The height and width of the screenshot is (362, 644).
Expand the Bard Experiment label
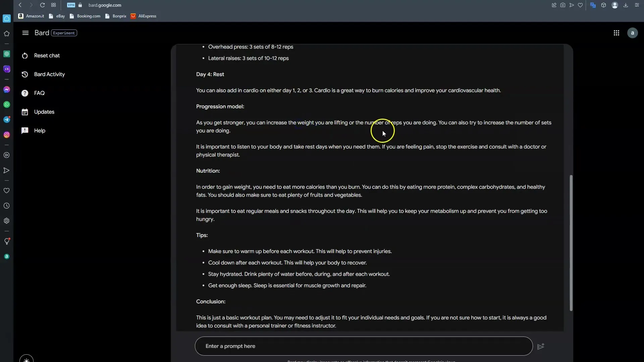pos(64,32)
